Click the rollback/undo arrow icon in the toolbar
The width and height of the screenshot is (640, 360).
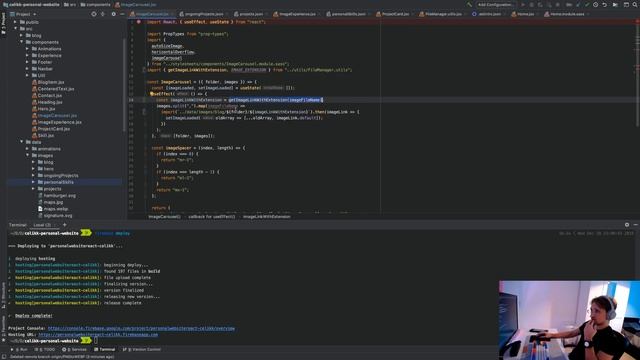coord(604,5)
